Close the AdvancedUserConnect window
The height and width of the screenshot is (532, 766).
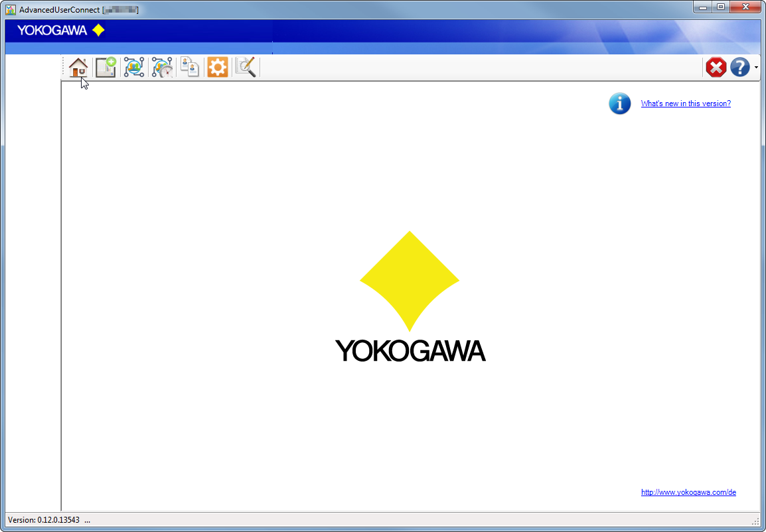click(745, 7)
